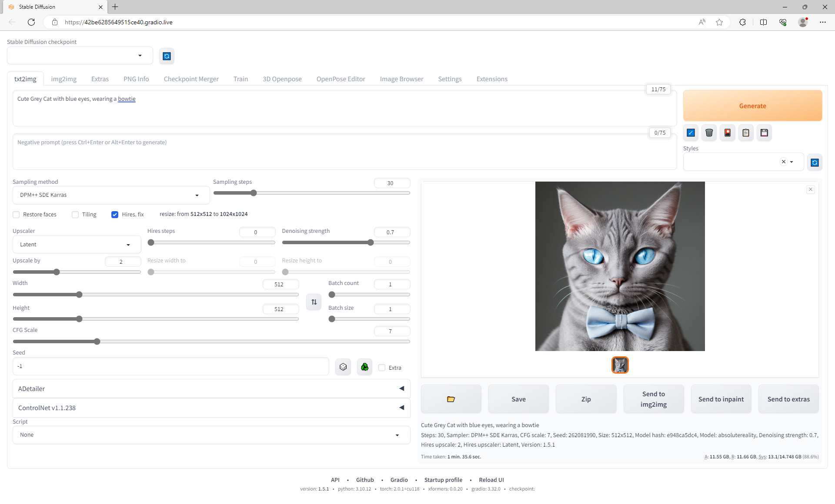The height and width of the screenshot is (504, 835).
Task: Click the clipboard apply styles icon
Action: [745, 133]
